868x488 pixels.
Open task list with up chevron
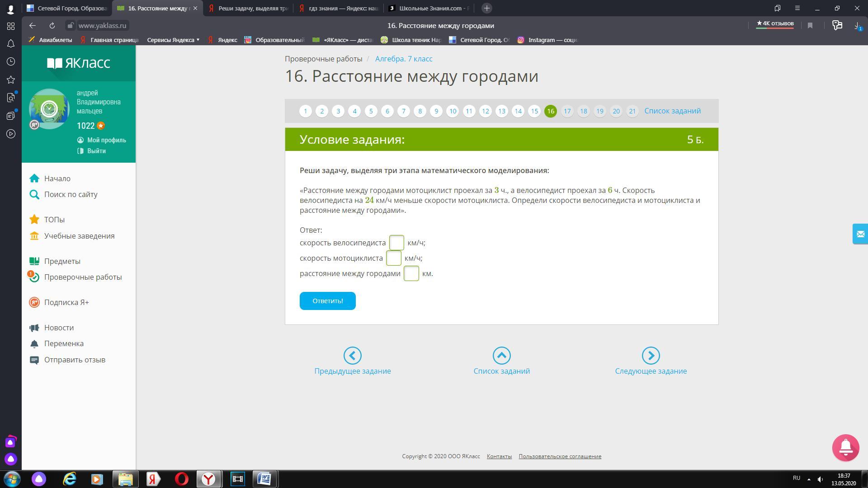pyautogui.click(x=501, y=356)
